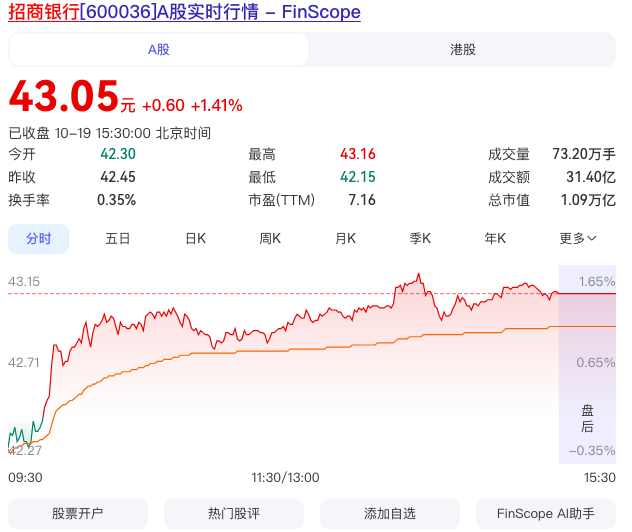Switch to the A股 tab
Screen dimensions: 632x532
(x=158, y=50)
